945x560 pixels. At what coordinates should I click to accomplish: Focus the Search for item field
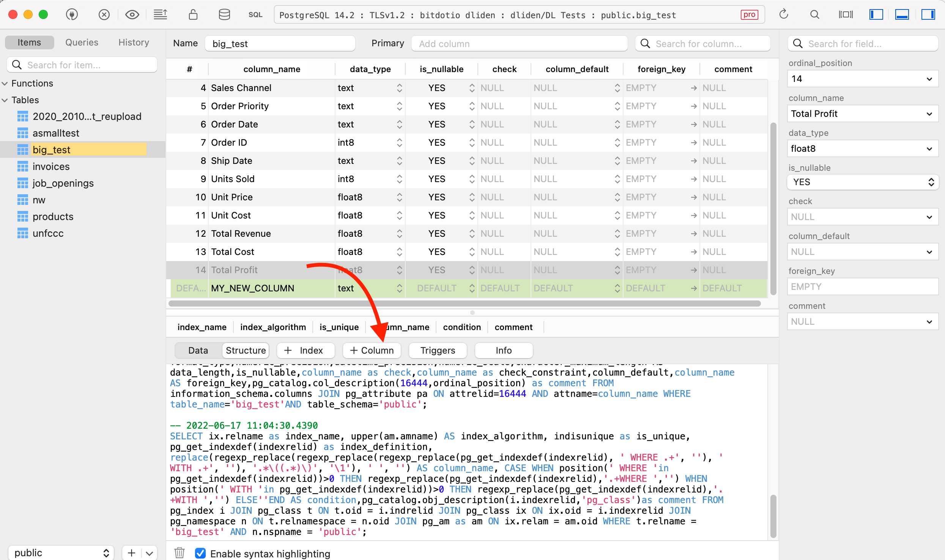coord(82,65)
